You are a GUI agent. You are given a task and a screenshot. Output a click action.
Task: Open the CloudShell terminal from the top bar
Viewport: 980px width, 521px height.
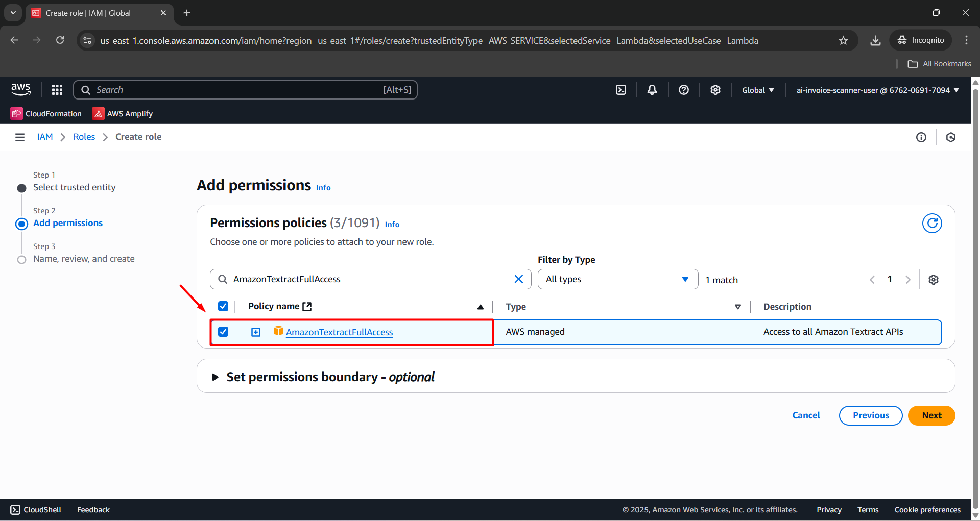click(621, 89)
